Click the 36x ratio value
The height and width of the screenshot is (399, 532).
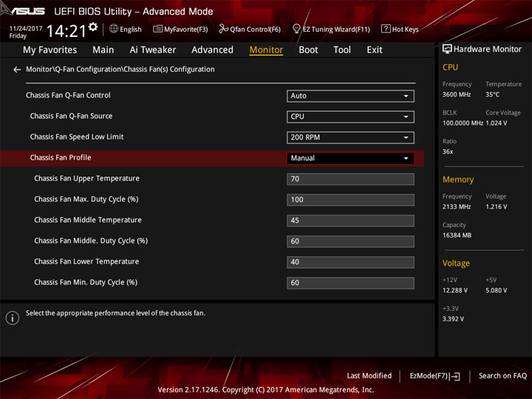click(x=448, y=151)
